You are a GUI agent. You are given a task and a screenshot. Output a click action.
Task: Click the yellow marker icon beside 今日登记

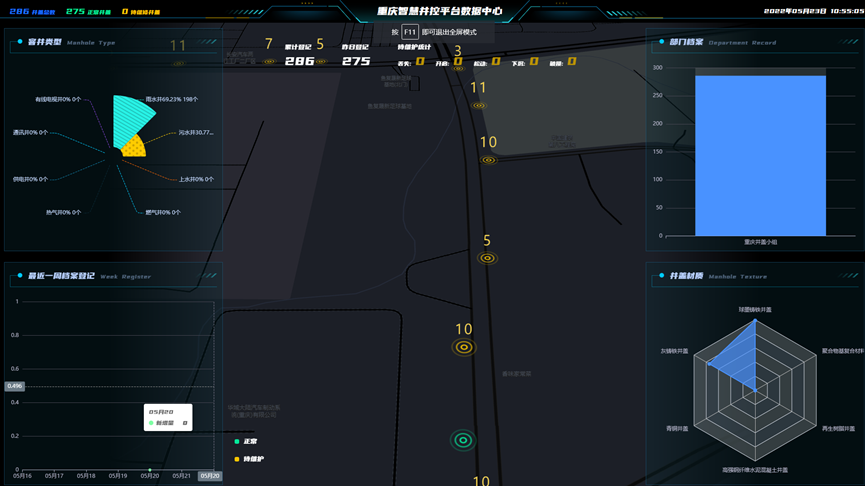click(321, 62)
